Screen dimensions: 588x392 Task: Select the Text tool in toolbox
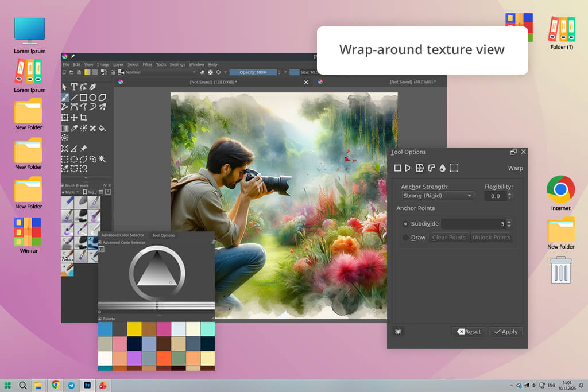(74, 87)
